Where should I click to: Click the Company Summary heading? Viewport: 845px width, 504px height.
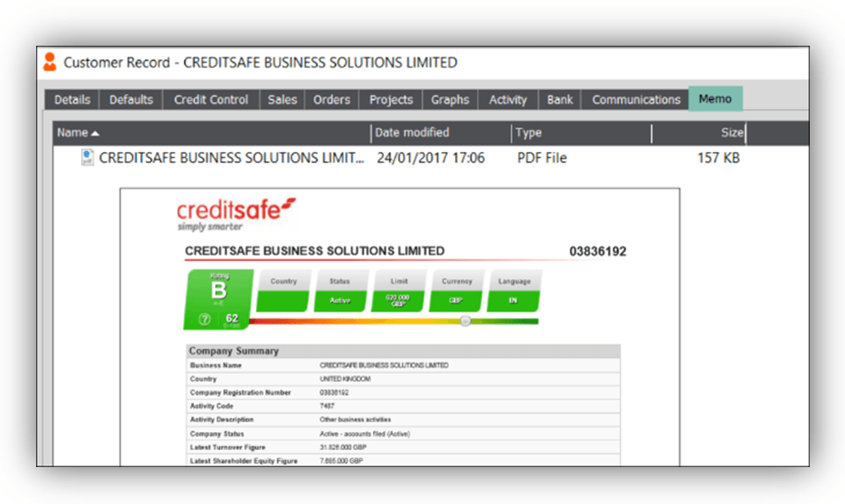click(233, 351)
